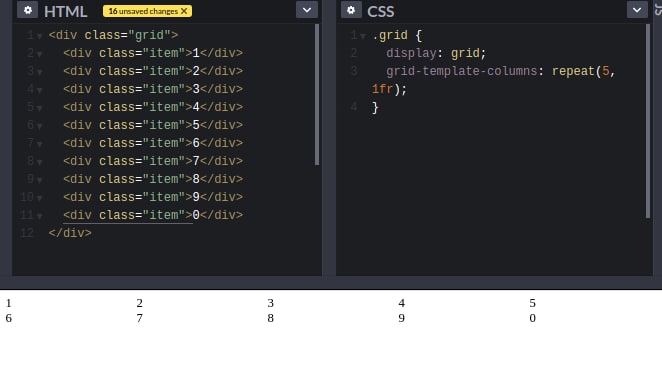Viewport: 662px width, 373px height.
Task: Place cursor on the item 1 div line
Action: click(x=153, y=53)
